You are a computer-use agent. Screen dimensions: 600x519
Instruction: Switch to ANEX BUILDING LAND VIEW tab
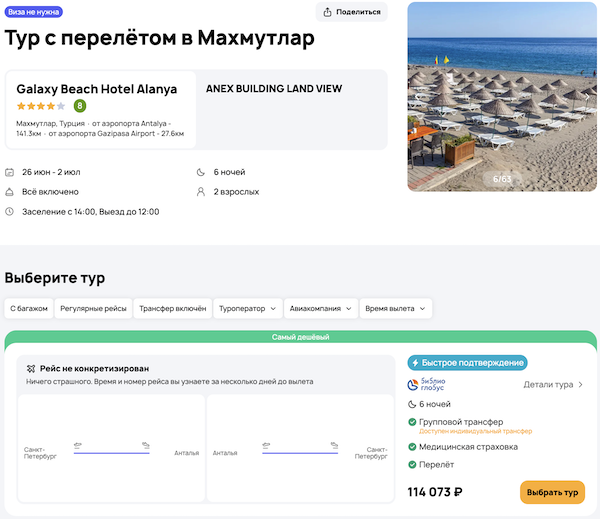pos(273,89)
